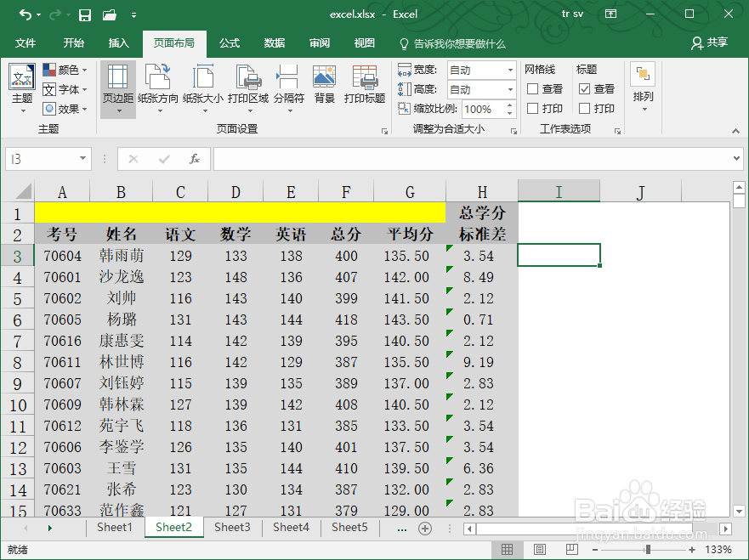This screenshot has width=749, height=560.
Task: Open the Width (宽度) dropdown
Action: click(510, 71)
